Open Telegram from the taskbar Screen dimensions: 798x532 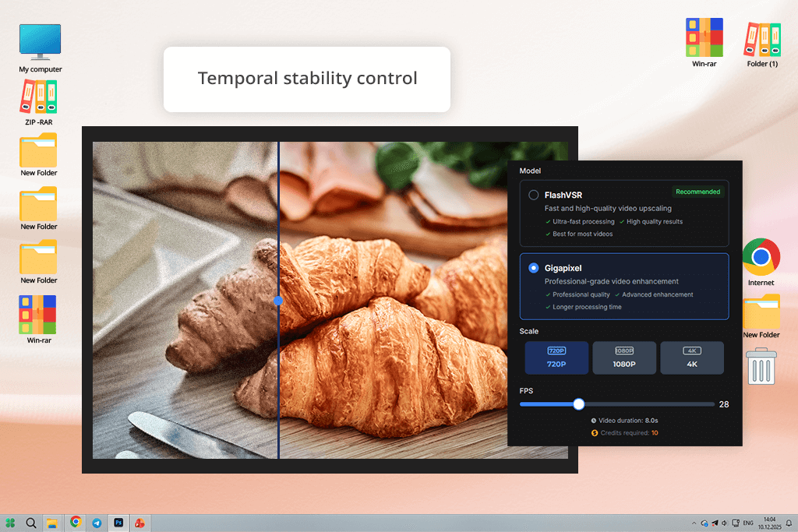click(x=97, y=523)
